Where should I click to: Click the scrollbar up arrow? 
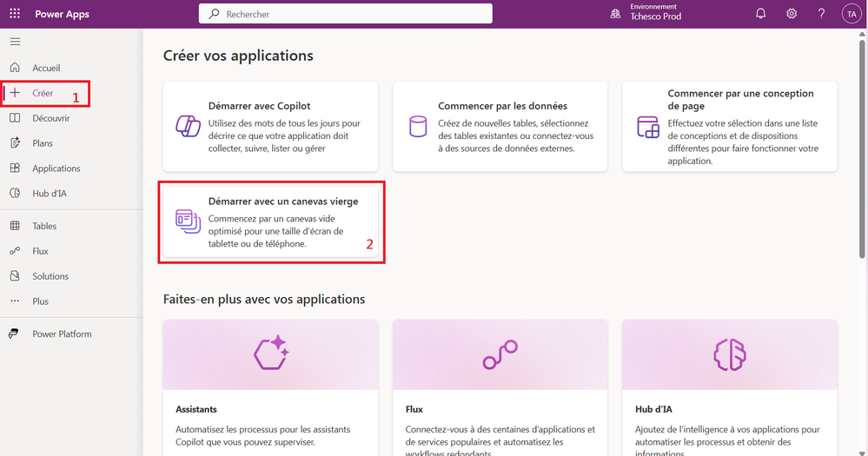[862, 34]
